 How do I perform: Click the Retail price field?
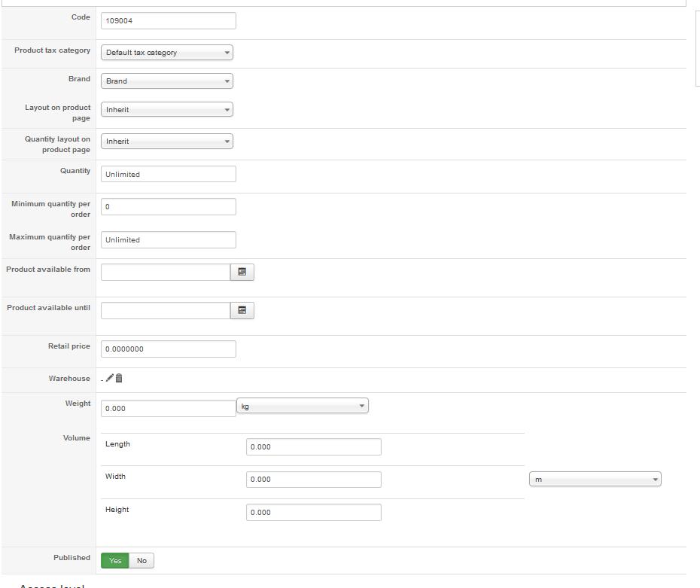click(x=168, y=349)
